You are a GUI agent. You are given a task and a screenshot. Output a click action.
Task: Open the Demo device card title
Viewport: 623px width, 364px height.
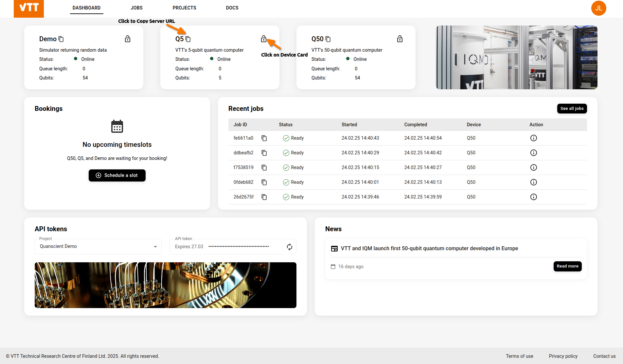[x=48, y=39]
